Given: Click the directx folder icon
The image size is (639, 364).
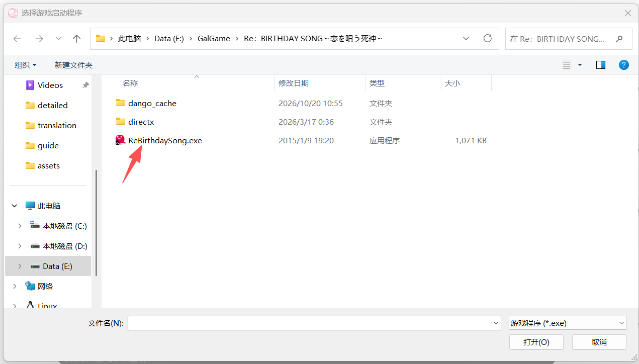Looking at the screenshot, I should [121, 121].
